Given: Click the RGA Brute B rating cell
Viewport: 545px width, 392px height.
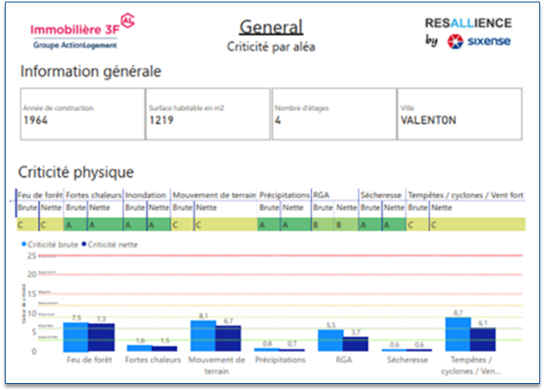Looking at the screenshot, I should click(x=323, y=224).
